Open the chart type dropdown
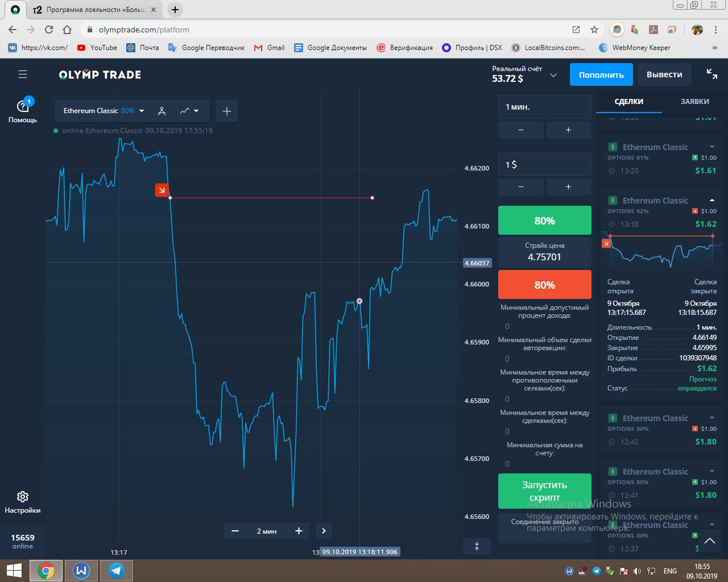Screen dimensions: 728x582 (189, 111)
